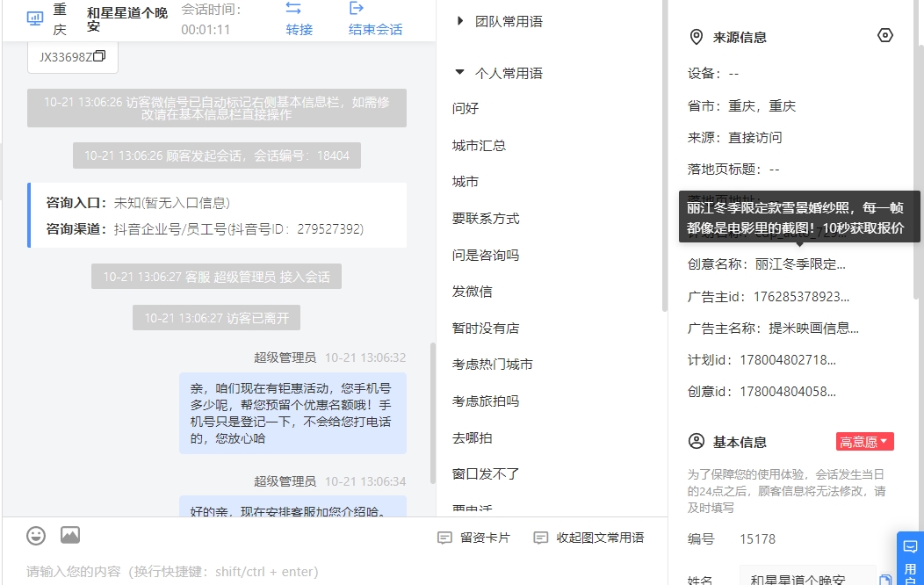Image resolution: width=924 pixels, height=585 pixels.
Task: Click the monitor device icon beside 重庆
Action: coord(35,18)
